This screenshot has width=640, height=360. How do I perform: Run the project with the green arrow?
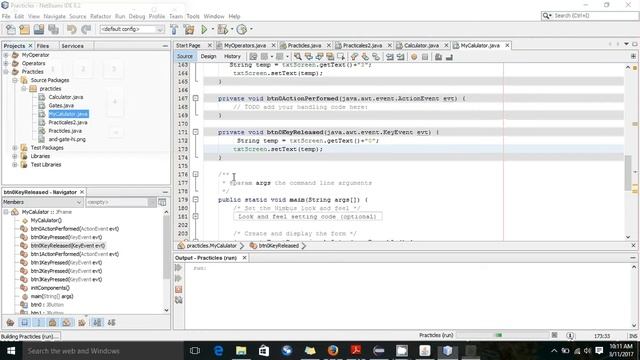(204, 29)
